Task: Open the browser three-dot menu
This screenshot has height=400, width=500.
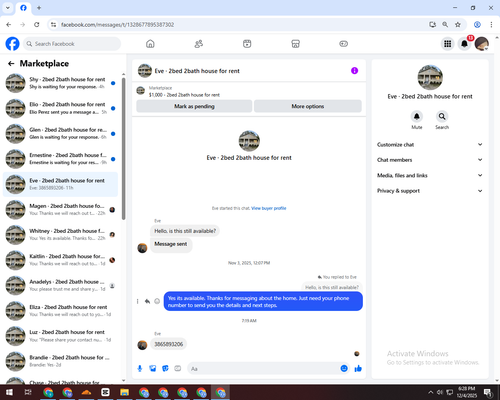Action: (x=491, y=25)
